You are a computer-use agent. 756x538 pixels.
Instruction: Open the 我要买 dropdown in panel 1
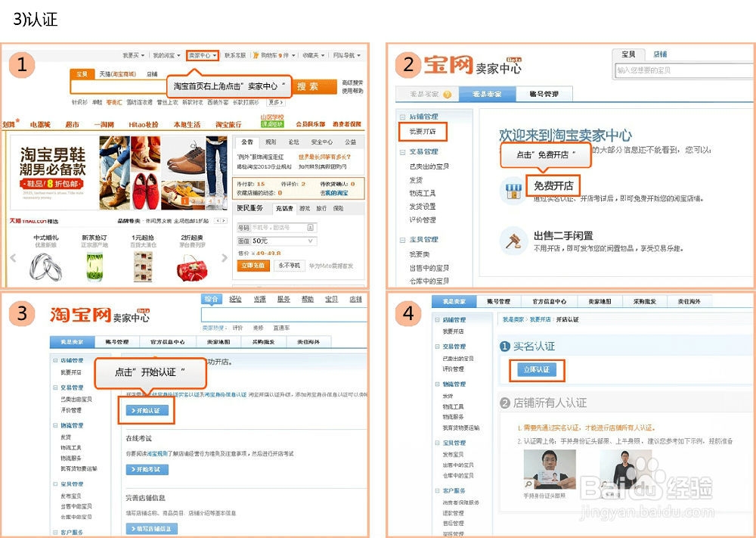134,55
